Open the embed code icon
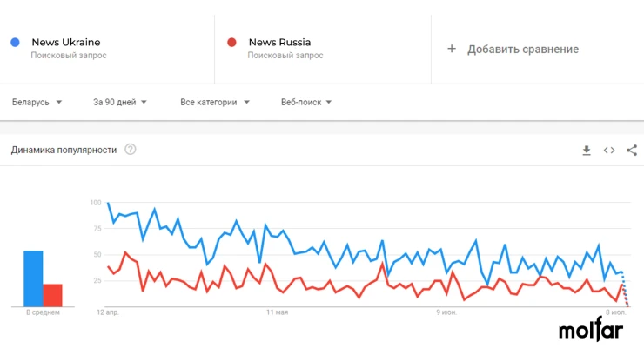 [x=609, y=151]
